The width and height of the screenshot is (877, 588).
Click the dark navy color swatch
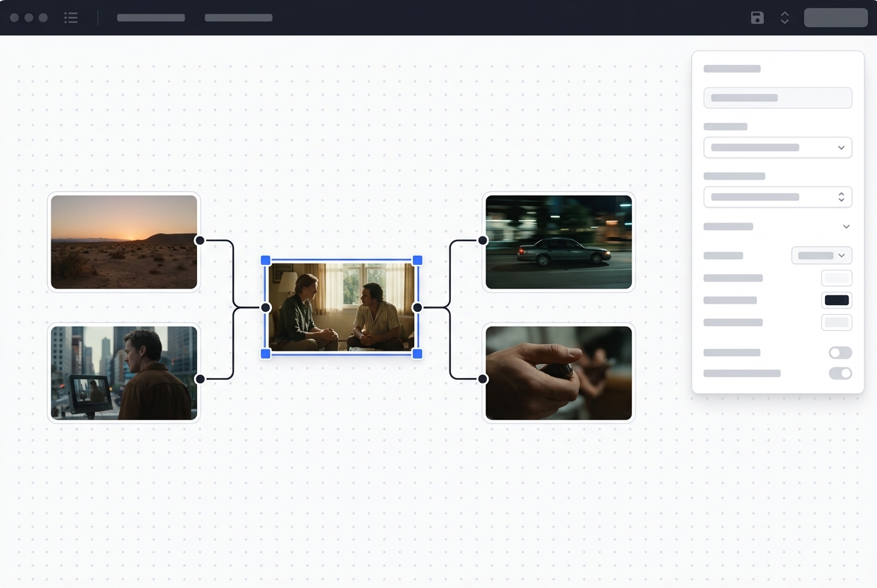(837, 300)
